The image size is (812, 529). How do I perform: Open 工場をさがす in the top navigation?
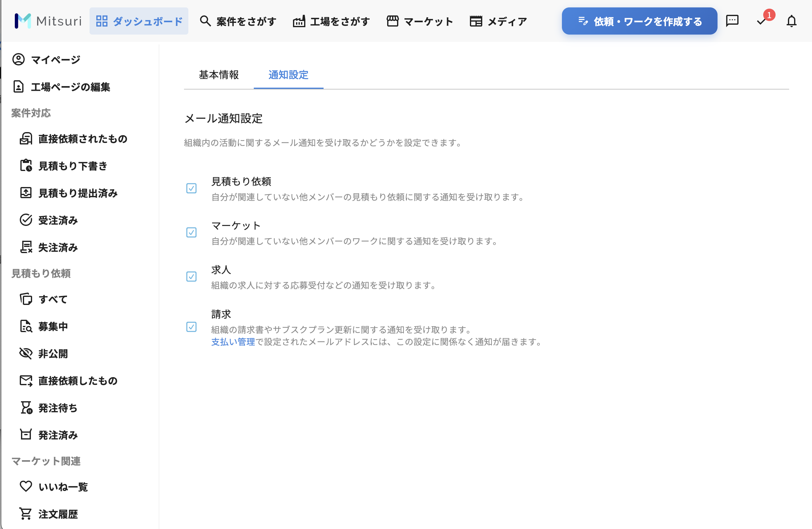coord(332,21)
